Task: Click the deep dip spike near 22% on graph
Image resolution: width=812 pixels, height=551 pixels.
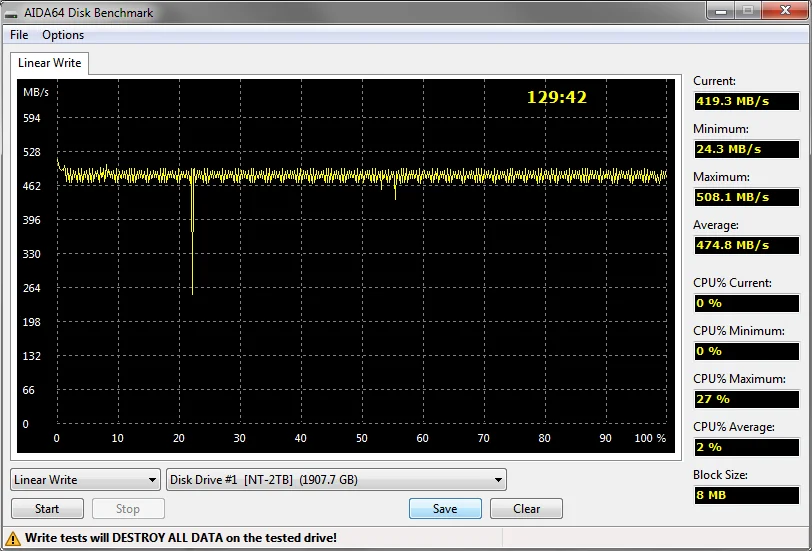Action: point(192,233)
